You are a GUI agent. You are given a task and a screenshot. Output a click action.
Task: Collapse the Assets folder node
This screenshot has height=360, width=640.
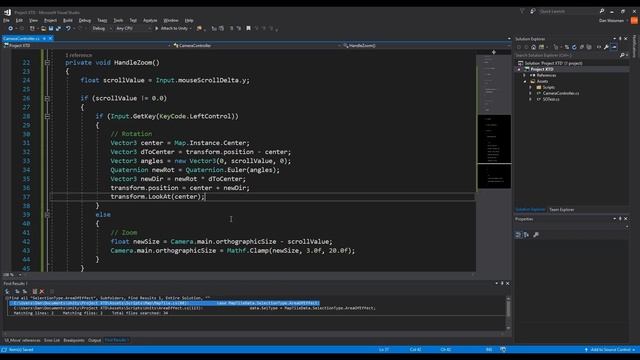[x=525, y=82]
